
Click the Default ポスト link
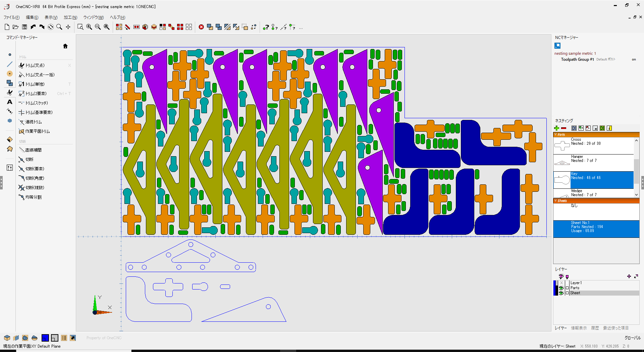606,59
